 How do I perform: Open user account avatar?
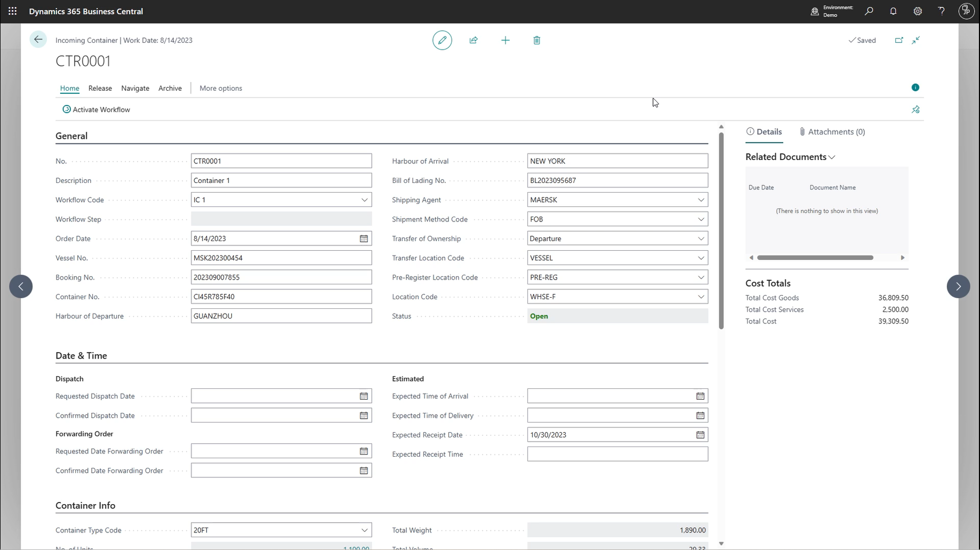click(966, 11)
